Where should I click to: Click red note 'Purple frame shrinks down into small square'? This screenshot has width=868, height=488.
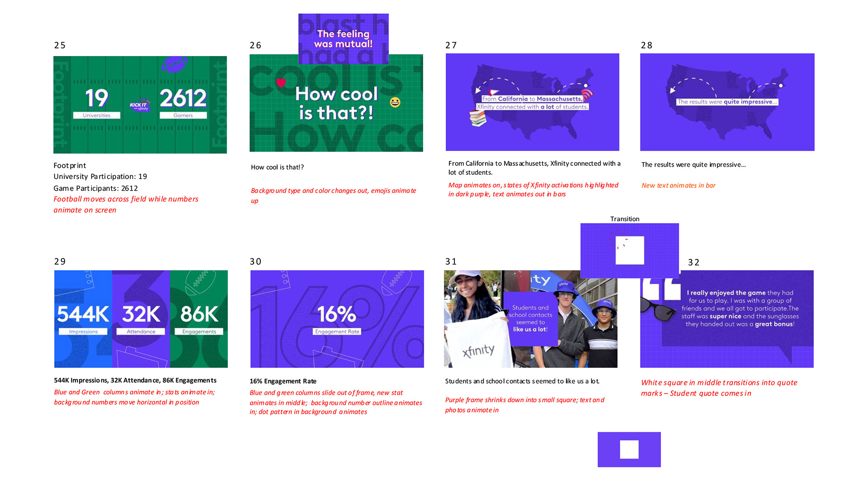524,405
